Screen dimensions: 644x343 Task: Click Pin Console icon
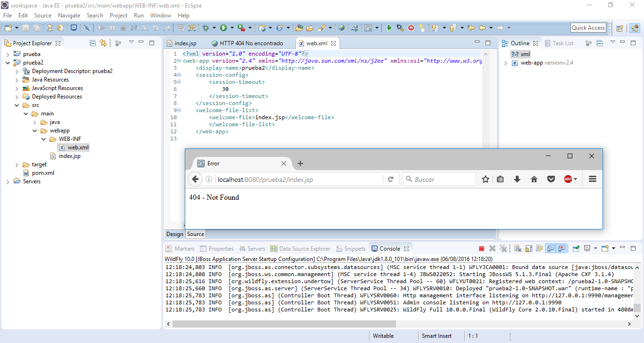pyautogui.click(x=576, y=248)
